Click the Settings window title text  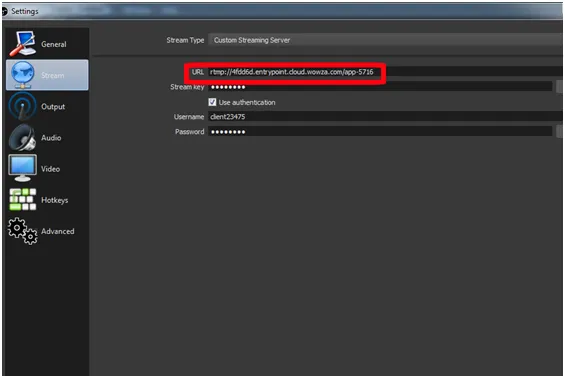[x=25, y=11]
